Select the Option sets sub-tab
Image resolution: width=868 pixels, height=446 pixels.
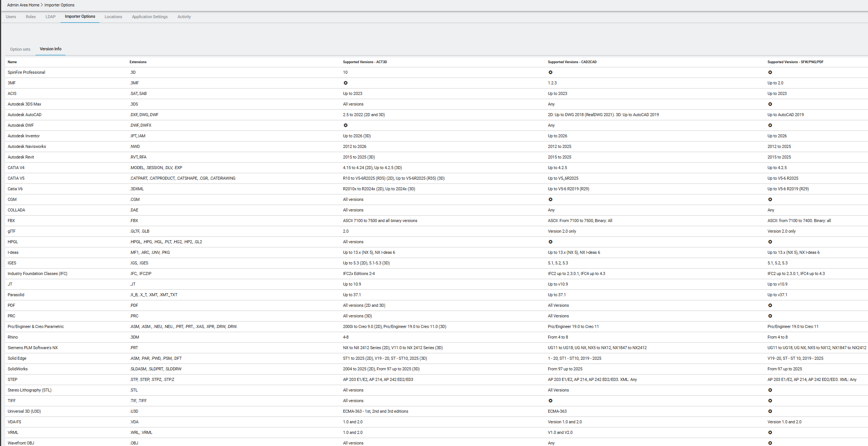coord(20,49)
